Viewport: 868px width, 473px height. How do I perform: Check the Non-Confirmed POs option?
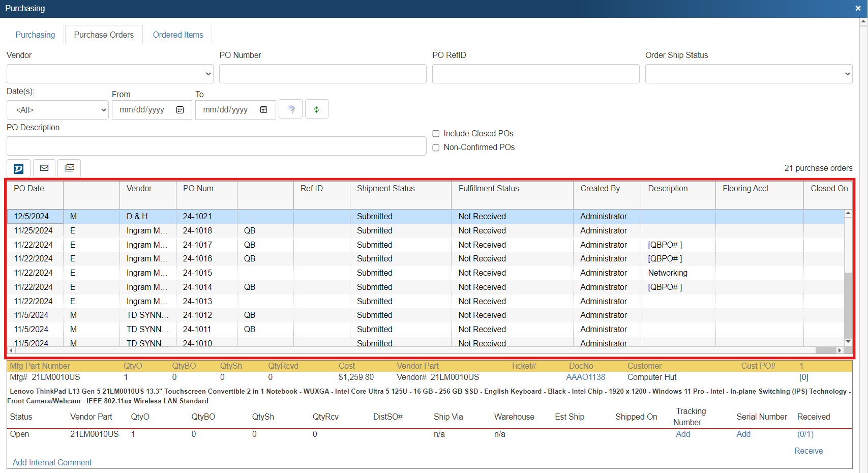click(436, 147)
